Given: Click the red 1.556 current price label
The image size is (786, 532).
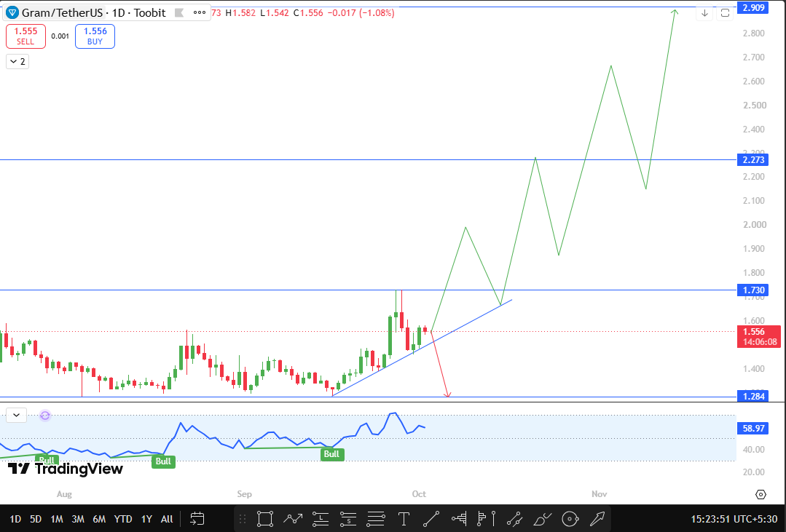Looking at the screenshot, I should 759,337.
